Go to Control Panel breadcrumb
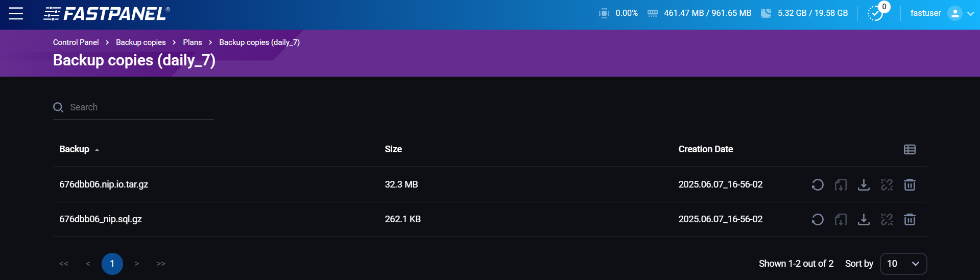This screenshot has height=280, width=980. coord(76,42)
